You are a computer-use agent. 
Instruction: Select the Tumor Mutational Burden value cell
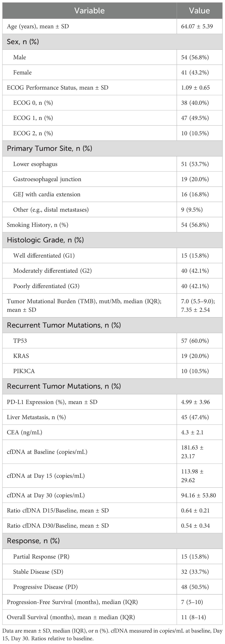pos(198,305)
